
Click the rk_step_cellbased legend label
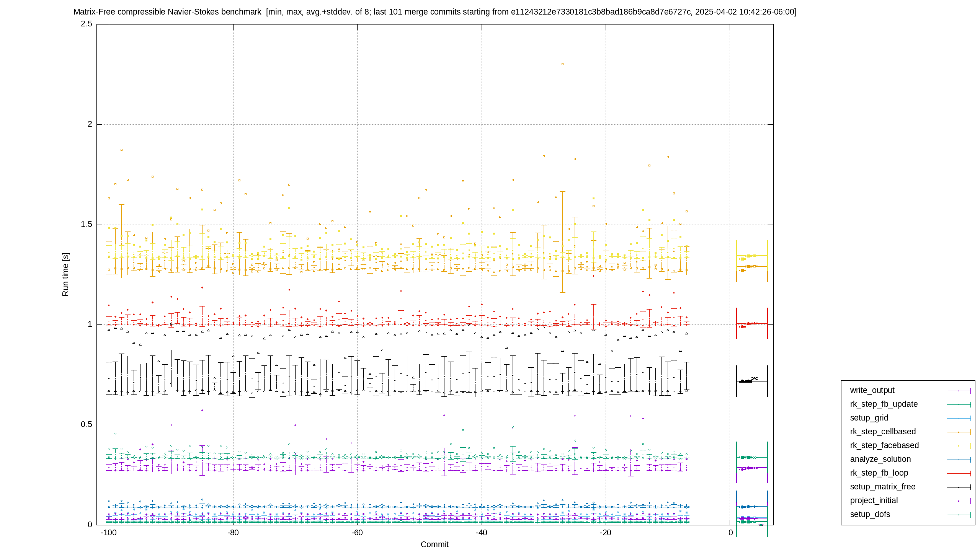883,432
